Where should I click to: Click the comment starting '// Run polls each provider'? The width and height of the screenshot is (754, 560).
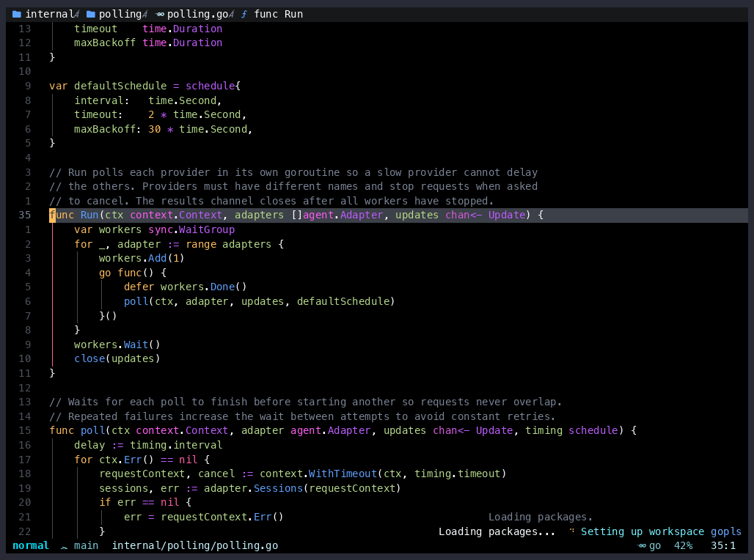click(293, 172)
